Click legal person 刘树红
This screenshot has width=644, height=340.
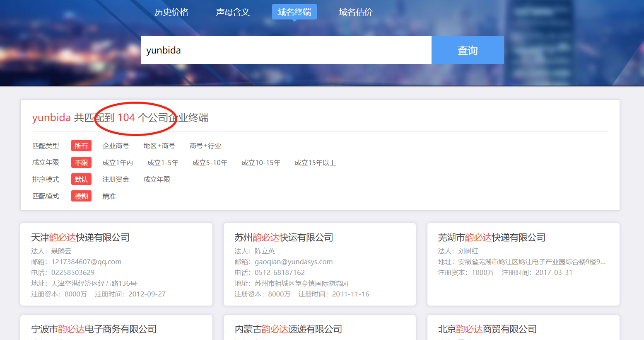(468, 251)
